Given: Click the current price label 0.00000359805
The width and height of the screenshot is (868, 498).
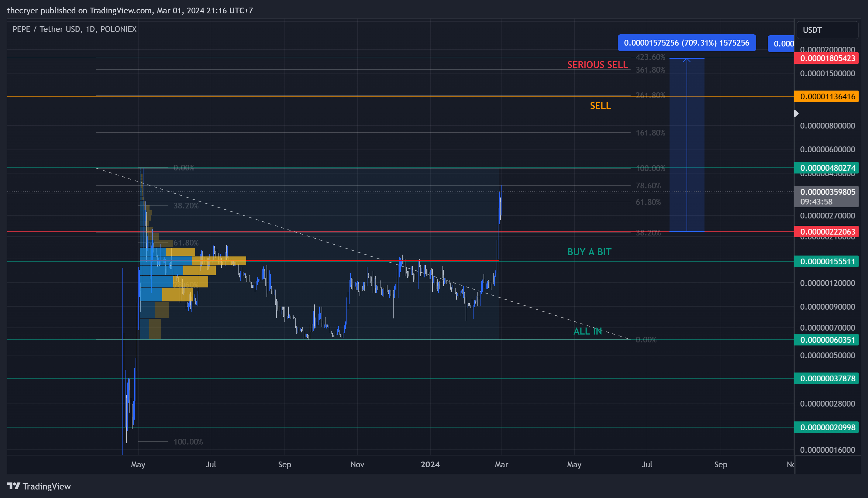Looking at the screenshot, I should coord(828,192).
